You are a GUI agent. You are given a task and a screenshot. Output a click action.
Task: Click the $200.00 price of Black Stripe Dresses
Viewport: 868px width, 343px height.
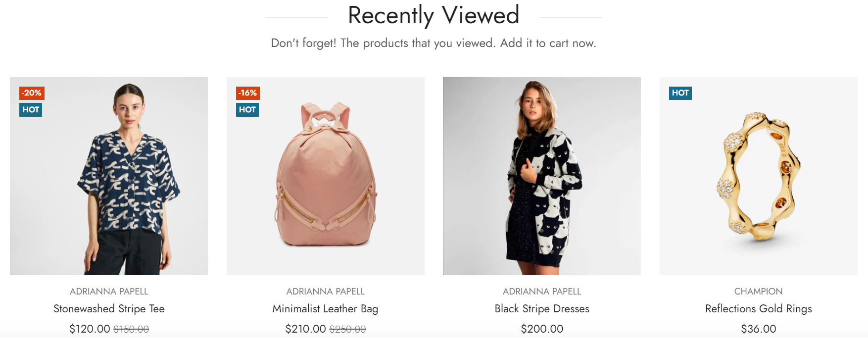tap(542, 329)
